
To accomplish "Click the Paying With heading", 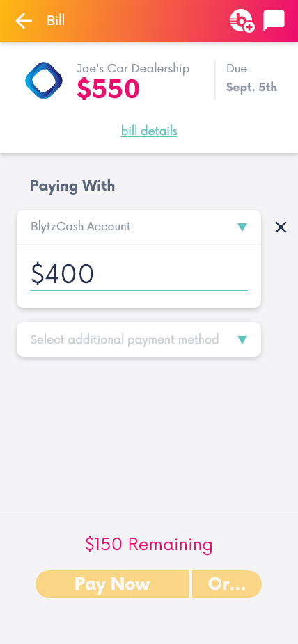I will [72, 186].
